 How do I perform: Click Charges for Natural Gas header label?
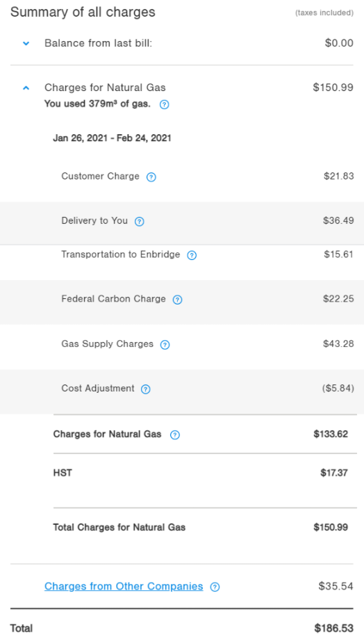click(105, 88)
